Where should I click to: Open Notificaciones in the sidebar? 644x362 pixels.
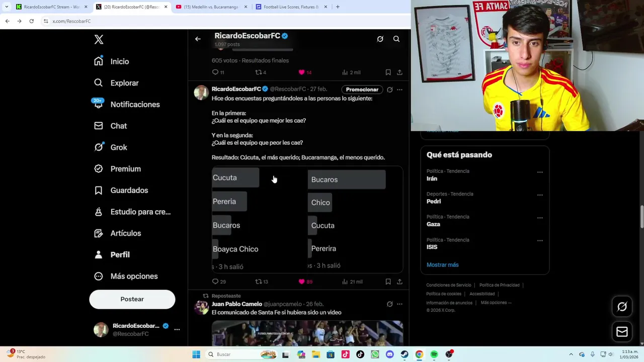click(x=127, y=104)
